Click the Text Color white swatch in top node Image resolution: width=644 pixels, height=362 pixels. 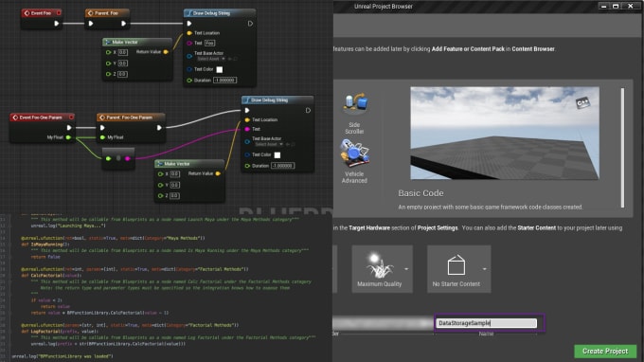coord(220,69)
